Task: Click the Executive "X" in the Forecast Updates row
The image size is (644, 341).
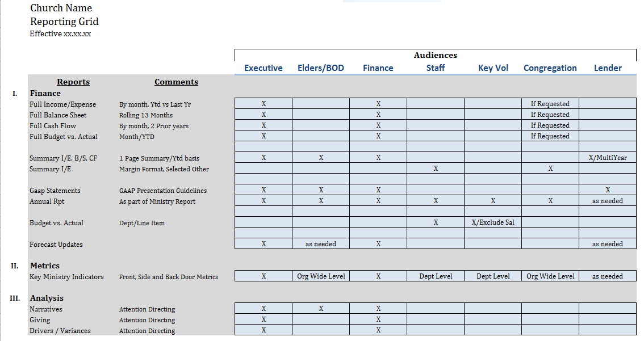Action: point(264,244)
